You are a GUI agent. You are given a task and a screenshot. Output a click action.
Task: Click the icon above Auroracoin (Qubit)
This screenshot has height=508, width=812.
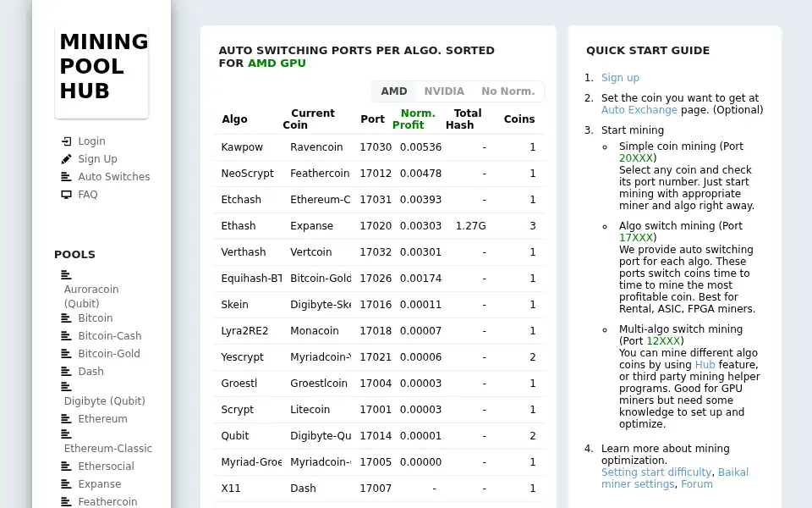66,274
